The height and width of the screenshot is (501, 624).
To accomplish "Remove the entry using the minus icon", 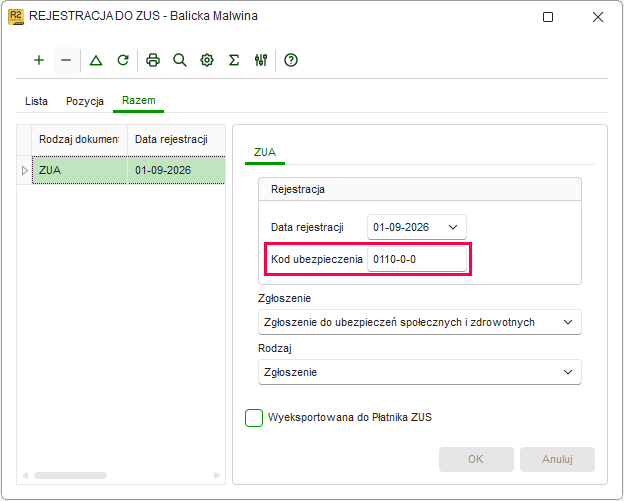I will pos(66,60).
